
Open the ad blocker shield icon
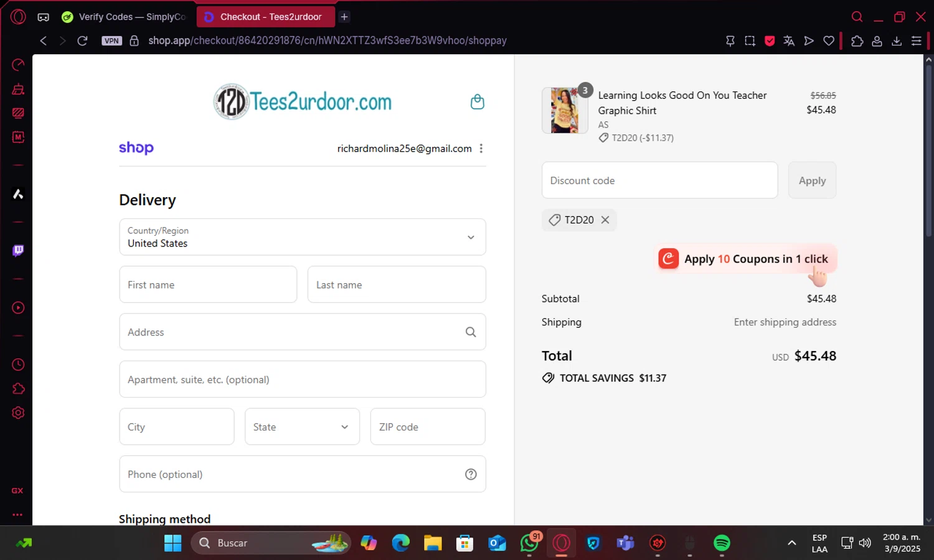pos(770,40)
